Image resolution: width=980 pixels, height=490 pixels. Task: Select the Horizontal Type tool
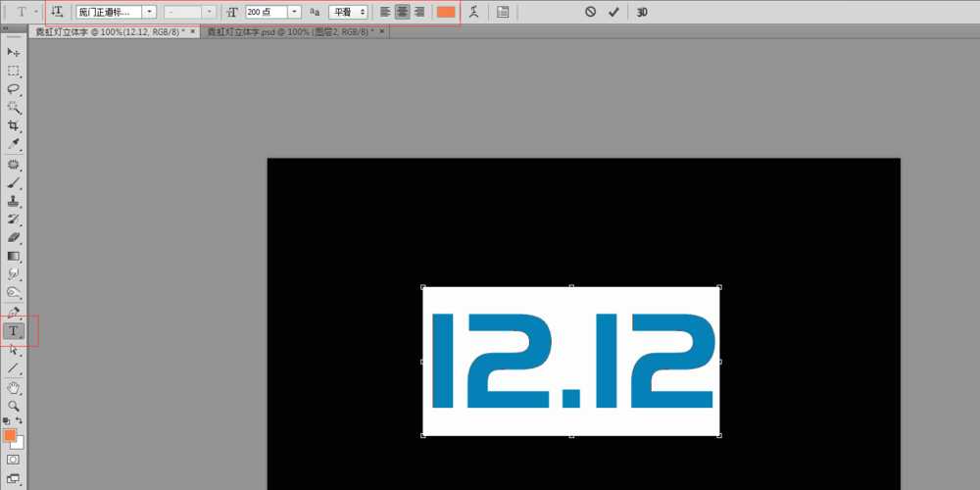[14, 331]
